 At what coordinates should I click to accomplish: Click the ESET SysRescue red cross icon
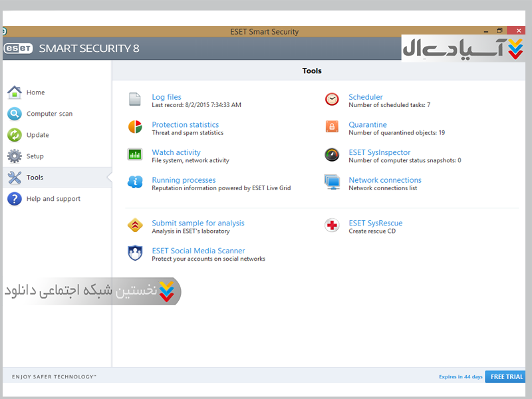(332, 225)
